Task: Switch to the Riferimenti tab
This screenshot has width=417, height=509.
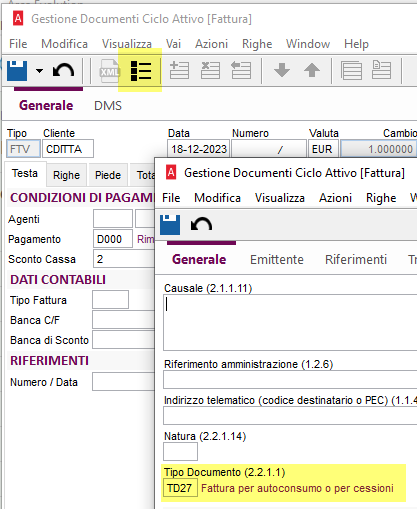Action: [356, 260]
